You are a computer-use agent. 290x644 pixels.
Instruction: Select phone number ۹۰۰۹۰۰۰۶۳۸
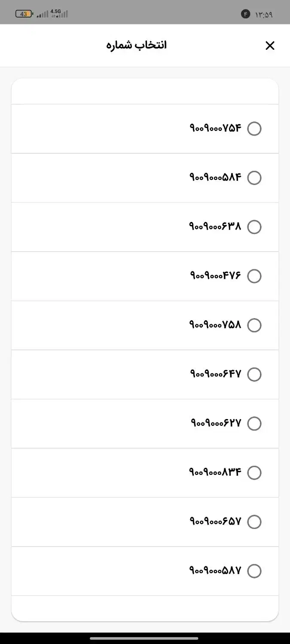click(x=254, y=227)
